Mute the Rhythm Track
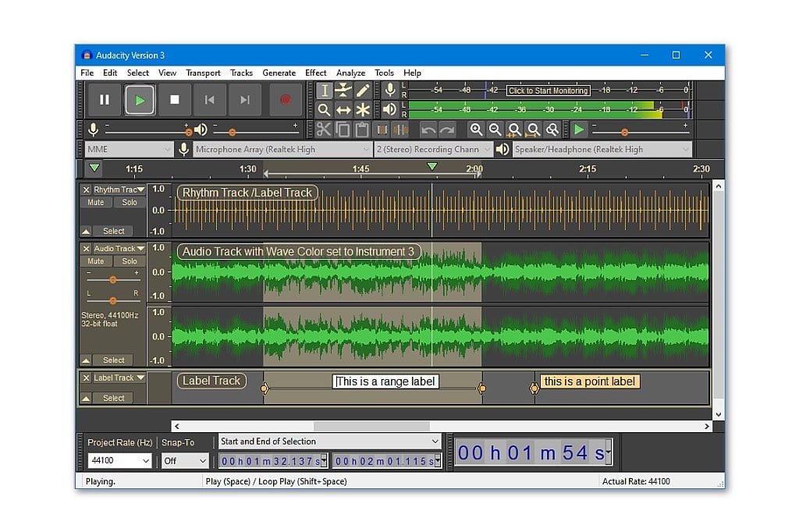799x532 pixels. coord(95,202)
